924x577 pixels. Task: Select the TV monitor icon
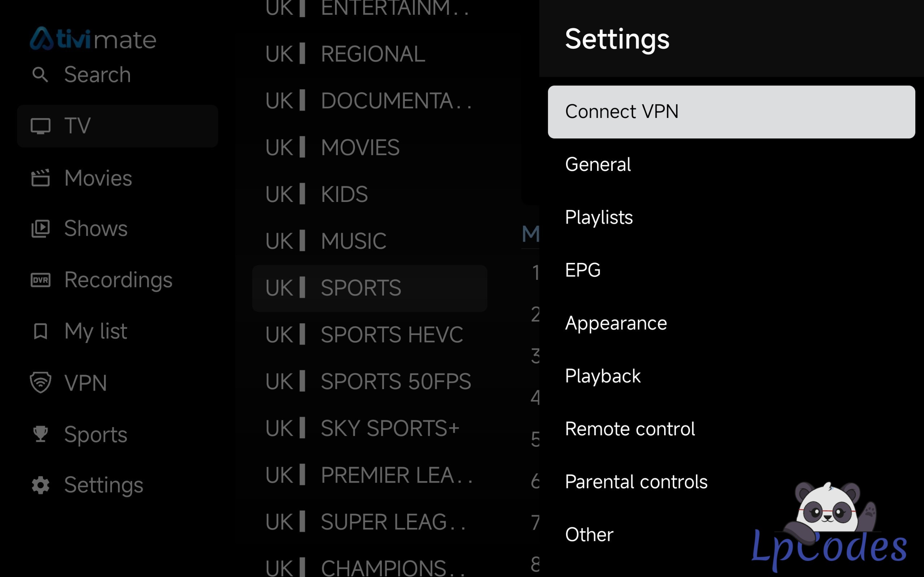pyautogui.click(x=40, y=126)
